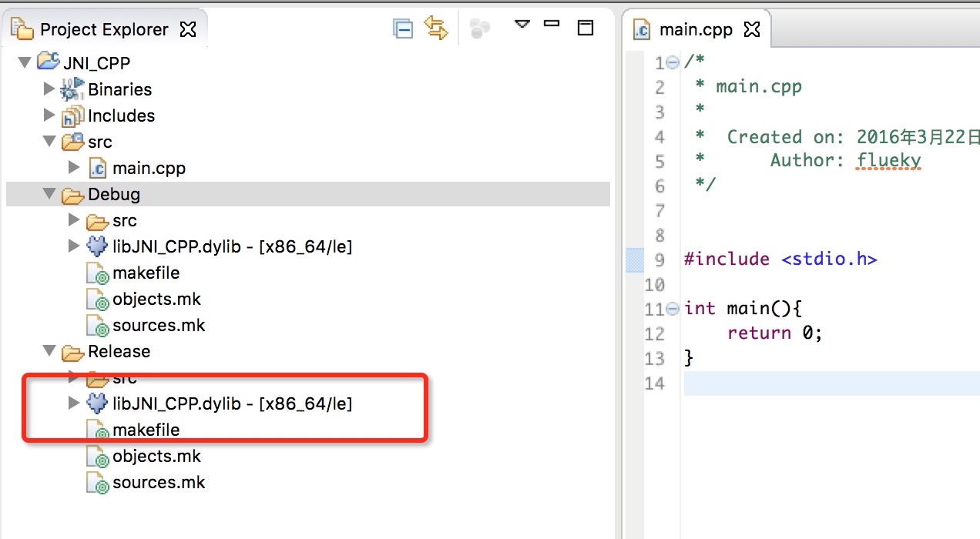Select objects.mk under Release
Screen dimensions: 980x539
coord(156,456)
